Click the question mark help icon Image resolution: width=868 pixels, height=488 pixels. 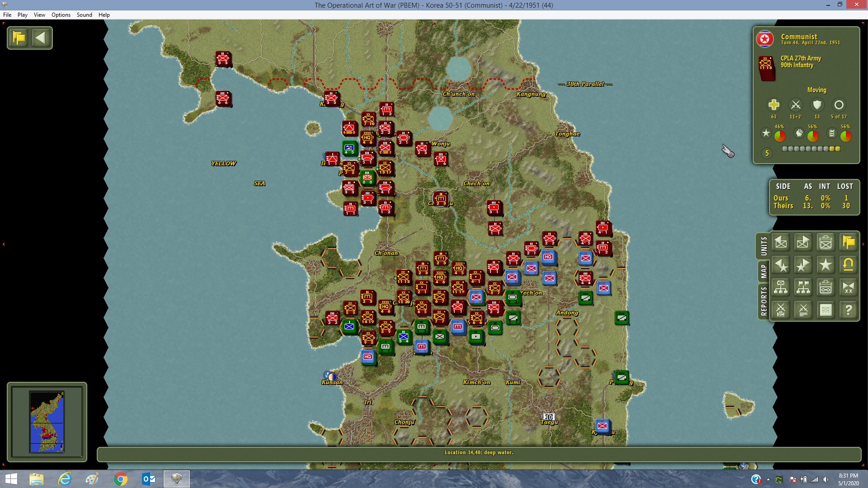(x=848, y=310)
